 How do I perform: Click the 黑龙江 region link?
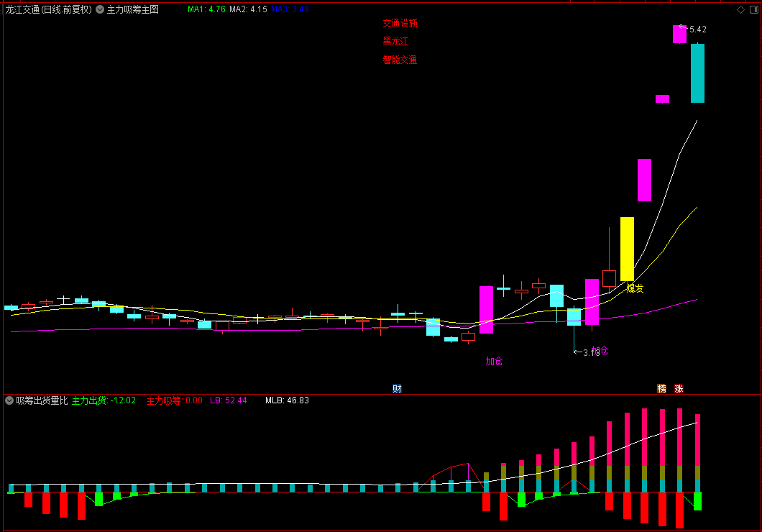coord(395,42)
